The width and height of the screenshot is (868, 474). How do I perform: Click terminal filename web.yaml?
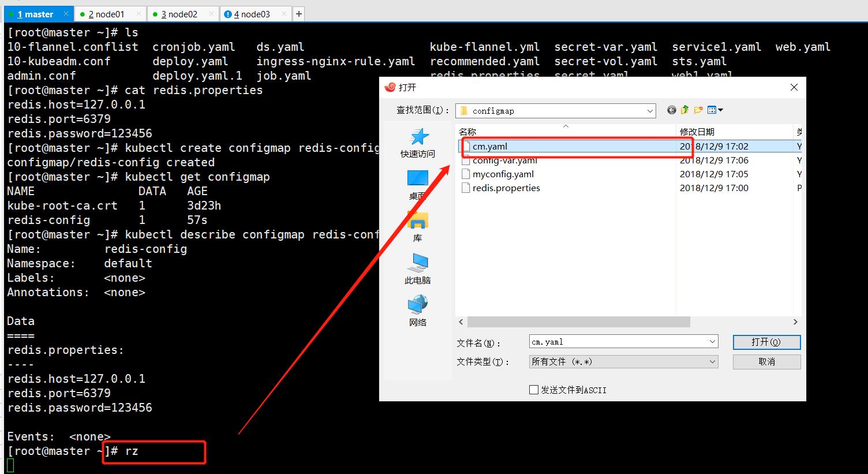coord(803,47)
